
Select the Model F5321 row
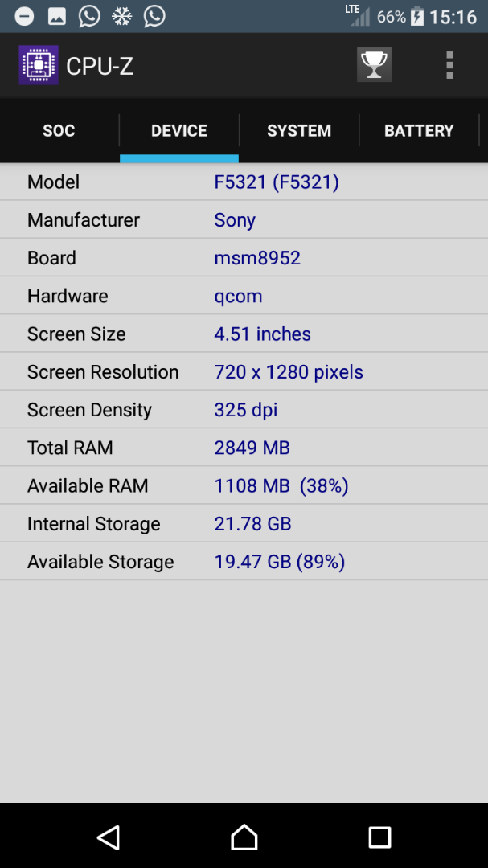pyautogui.click(x=244, y=182)
